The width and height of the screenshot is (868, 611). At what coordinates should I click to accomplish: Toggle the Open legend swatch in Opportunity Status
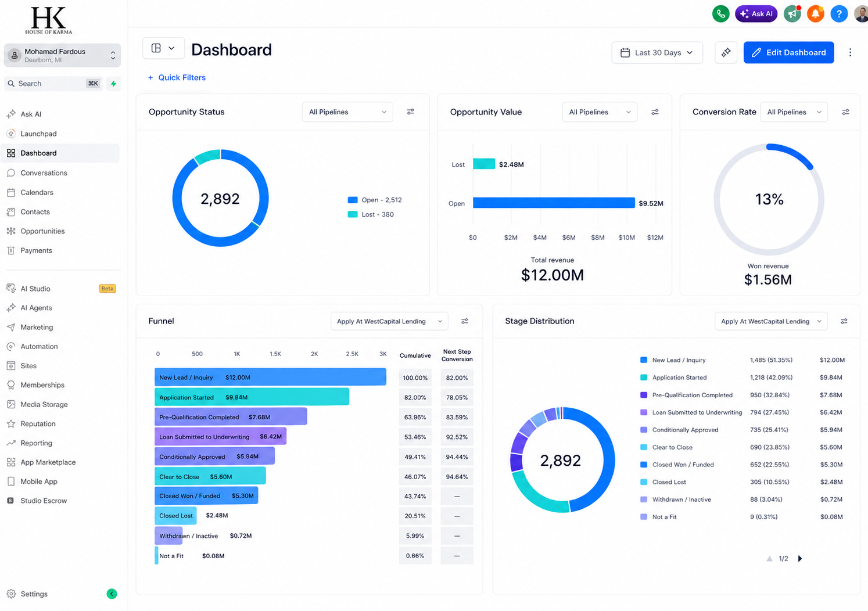[353, 200]
